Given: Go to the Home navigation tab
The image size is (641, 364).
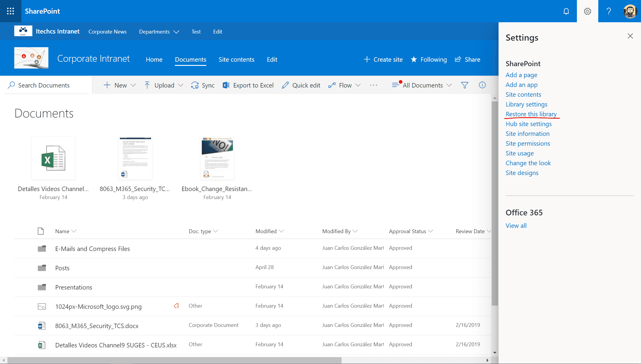Looking at the screenshot, I should 154,59.
